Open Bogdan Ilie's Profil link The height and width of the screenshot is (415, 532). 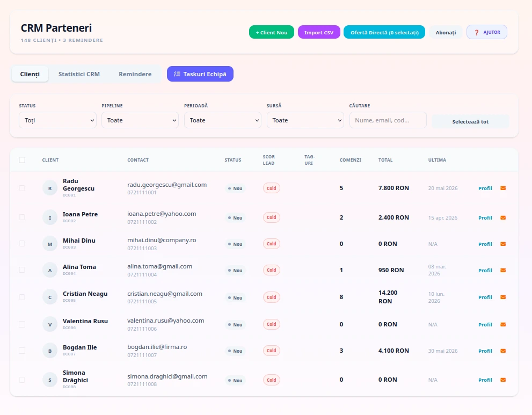tap(485, 351)
